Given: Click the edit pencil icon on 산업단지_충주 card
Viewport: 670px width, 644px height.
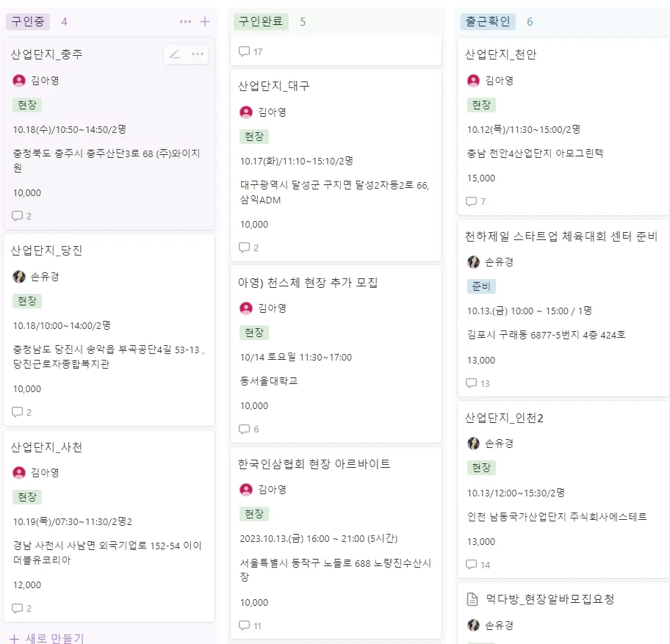Looking at the screenshot, I should coord(175,54).
